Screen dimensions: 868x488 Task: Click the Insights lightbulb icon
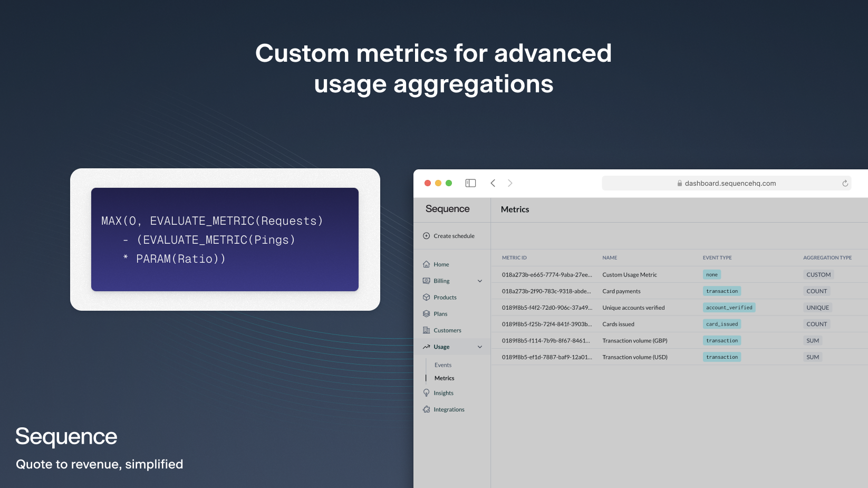(426, 393)
